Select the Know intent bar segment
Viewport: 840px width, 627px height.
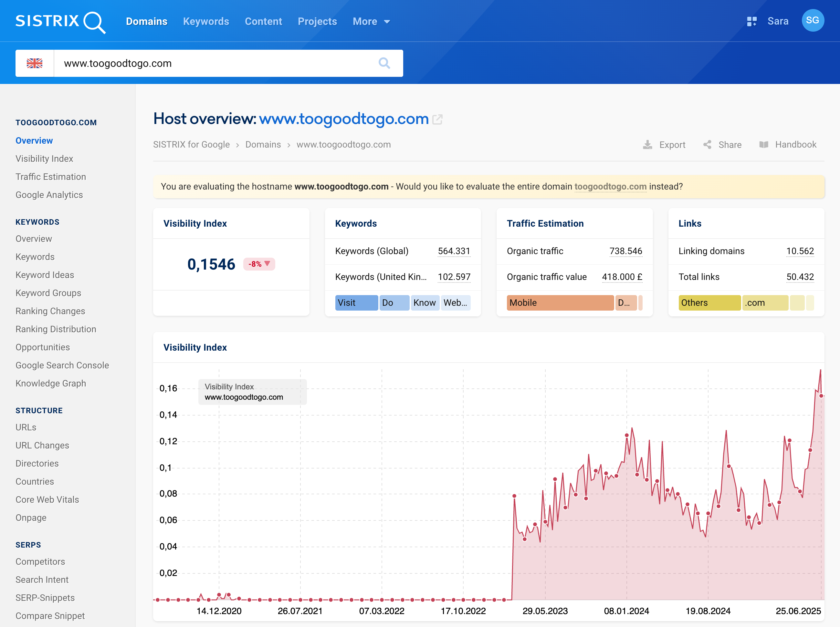tap(425, 303)
